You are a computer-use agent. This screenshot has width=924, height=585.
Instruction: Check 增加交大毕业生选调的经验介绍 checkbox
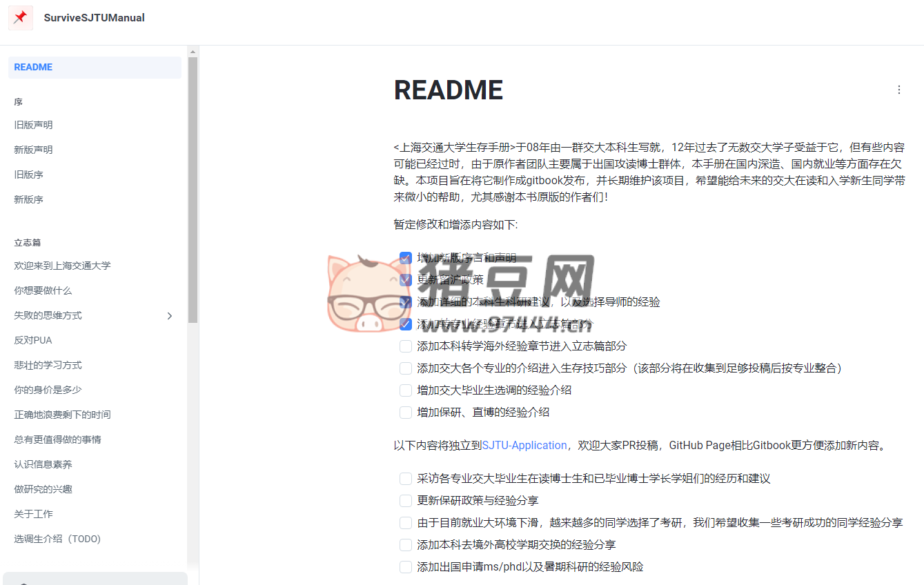coord(406,390)
